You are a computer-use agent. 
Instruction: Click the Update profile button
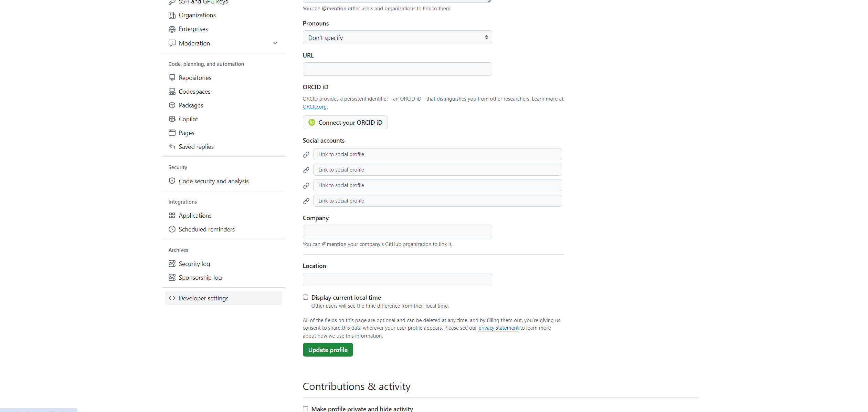328,350
